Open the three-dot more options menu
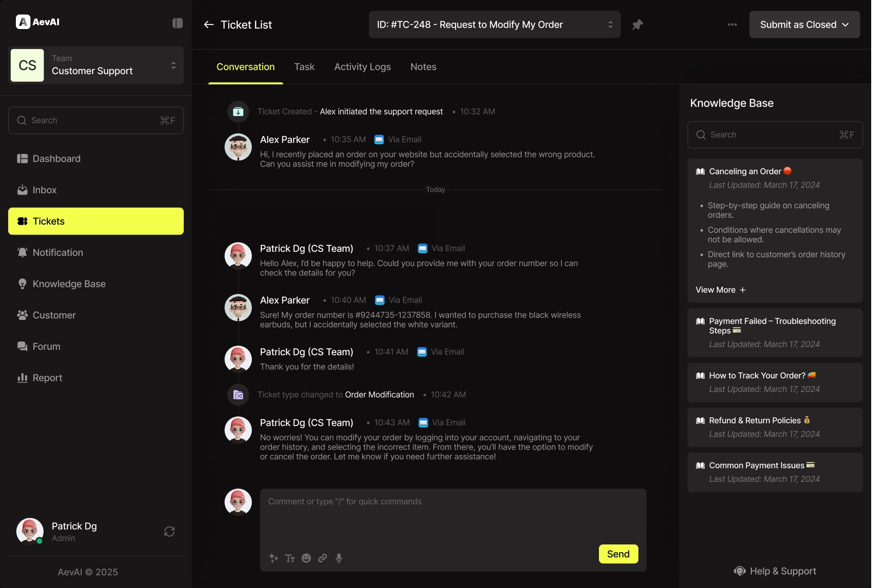 pyautogui.click(x=732, y=24)
